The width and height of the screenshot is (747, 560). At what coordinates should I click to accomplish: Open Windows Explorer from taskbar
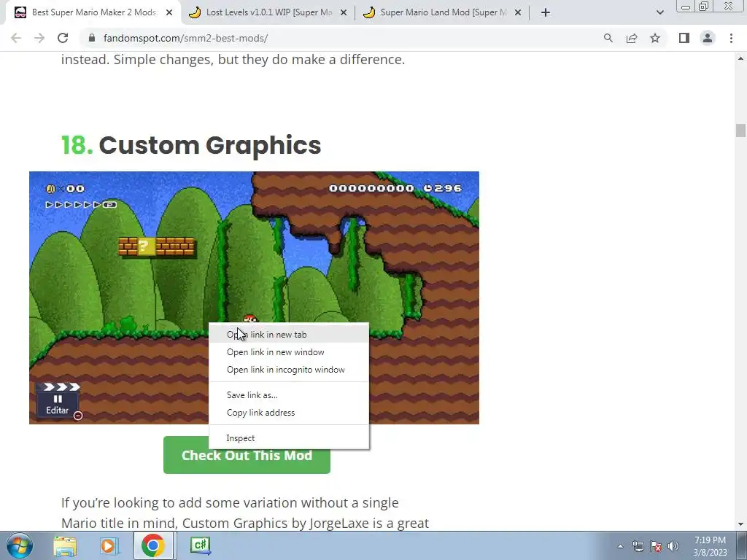(65, 545)
